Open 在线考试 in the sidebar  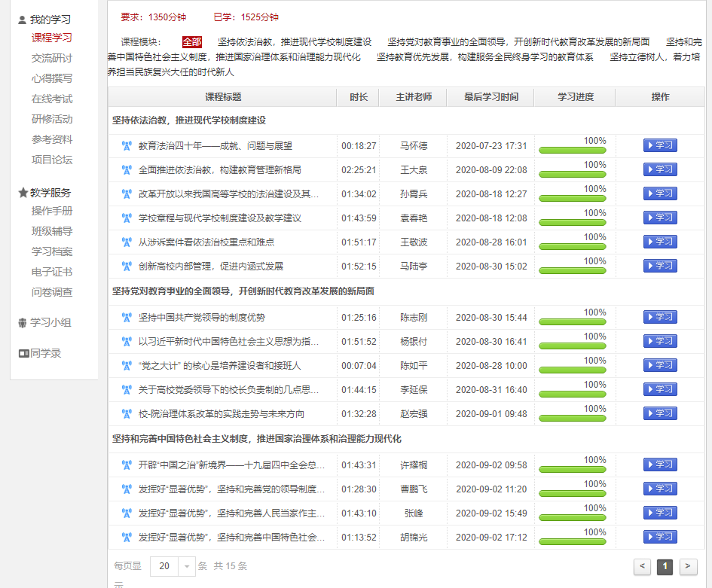tap(52, 99)
